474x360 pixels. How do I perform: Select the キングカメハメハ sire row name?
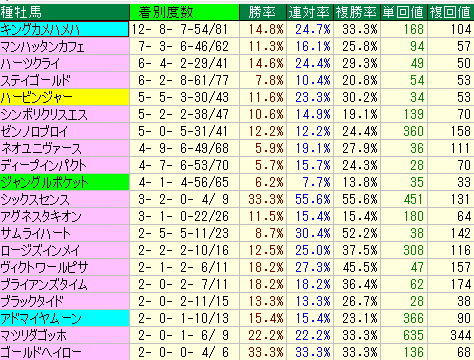pos(64,29)
